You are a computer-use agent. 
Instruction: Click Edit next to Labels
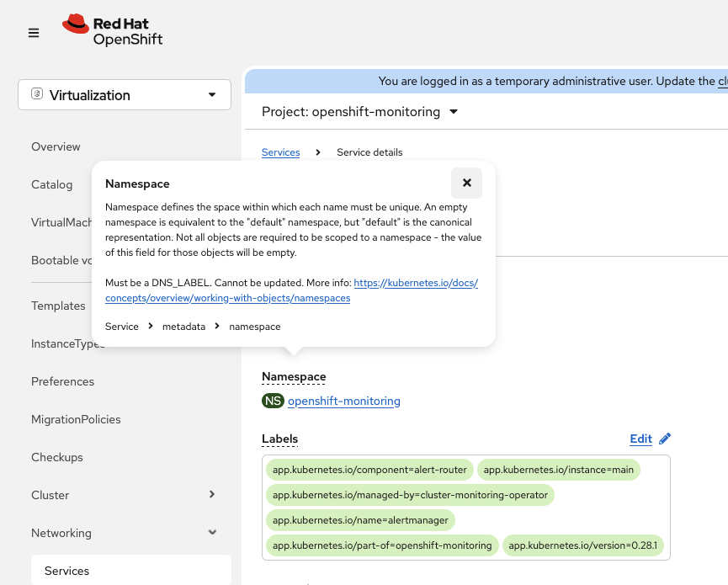click(640, 439)
